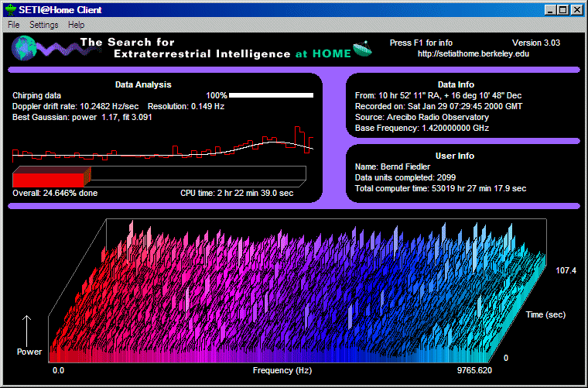Click 'CPU time: 2 hr 22 min 39.0 sec'
This screenshot has width=588, height=388.
237,193
